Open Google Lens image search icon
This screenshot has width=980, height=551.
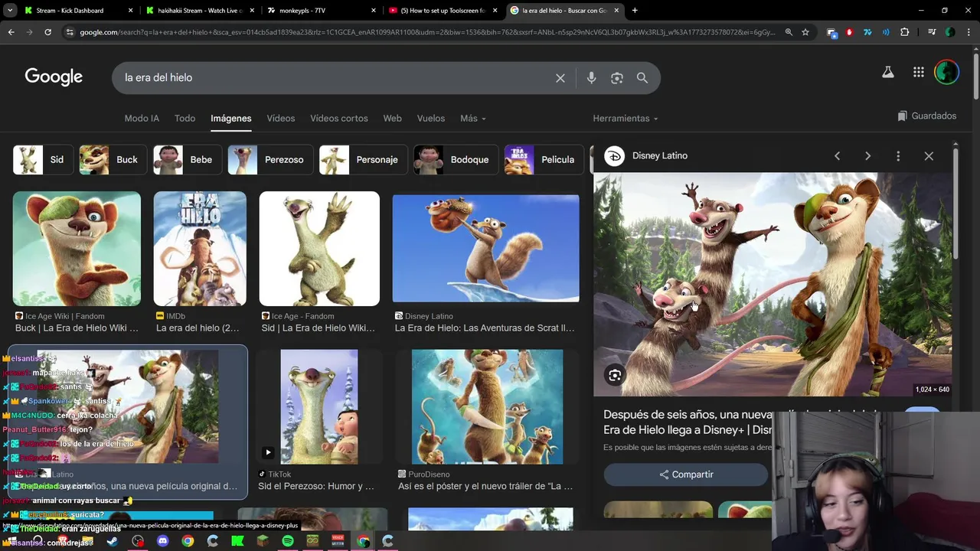pyautogui.click(x=617, y=78)
